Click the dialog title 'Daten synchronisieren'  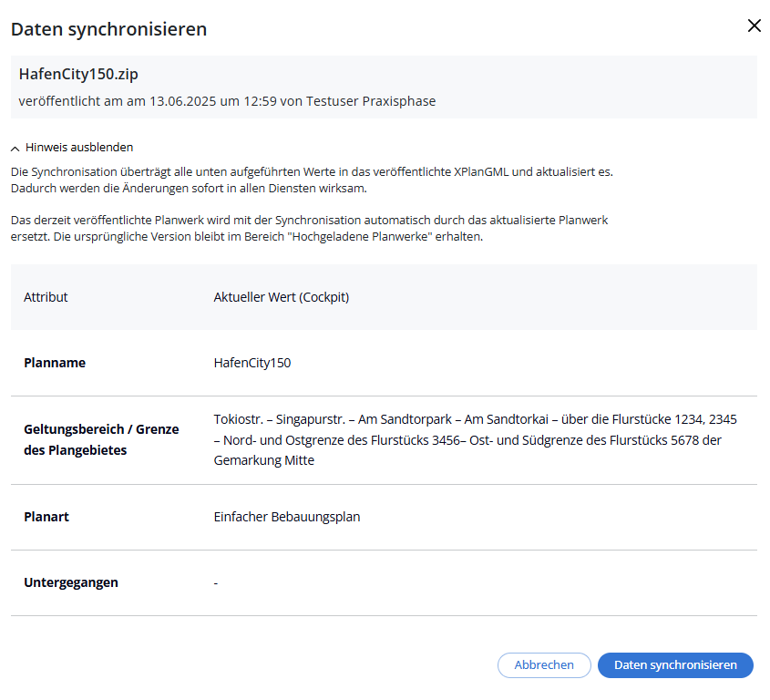tap(108, 29)
